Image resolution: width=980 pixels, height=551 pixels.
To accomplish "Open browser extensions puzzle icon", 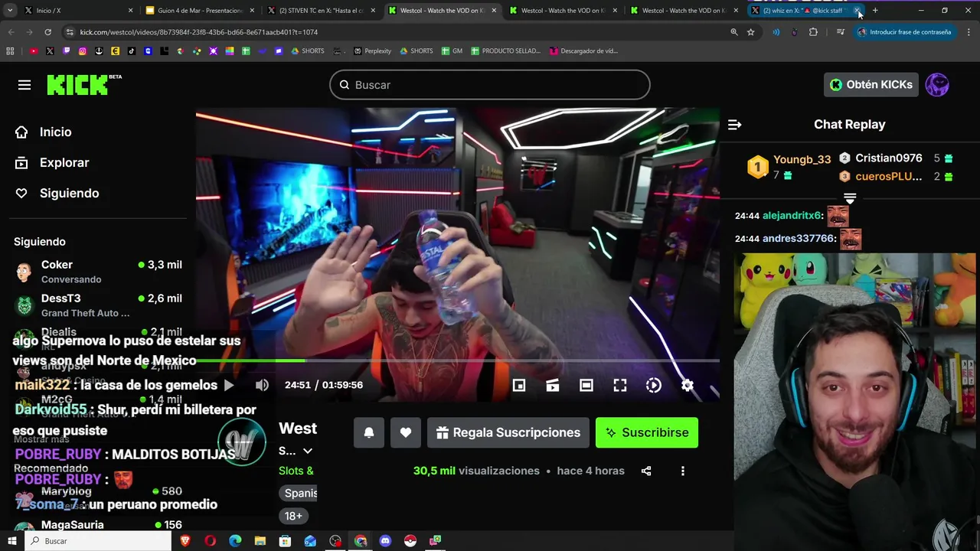I will coord(813,32).
